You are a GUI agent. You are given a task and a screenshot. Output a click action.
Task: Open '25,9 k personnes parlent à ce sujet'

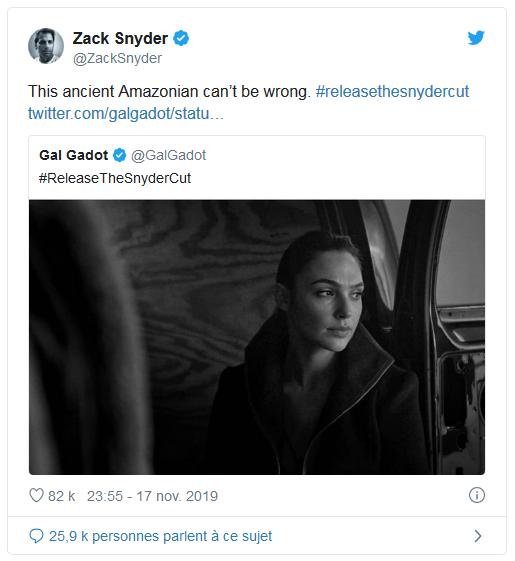160,536
